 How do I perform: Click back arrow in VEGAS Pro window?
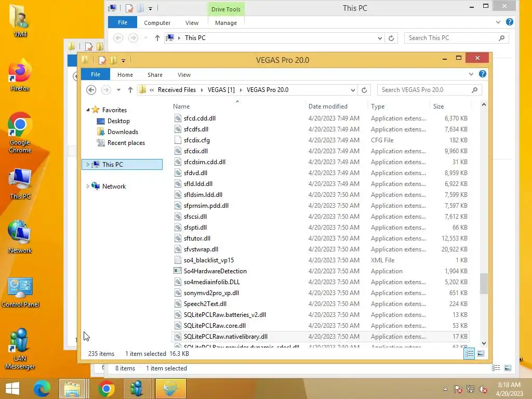point(91,90)
